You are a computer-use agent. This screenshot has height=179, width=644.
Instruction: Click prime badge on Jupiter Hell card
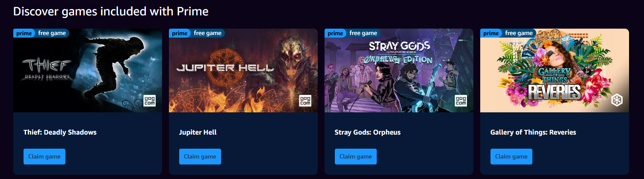[x=180, y=33]
